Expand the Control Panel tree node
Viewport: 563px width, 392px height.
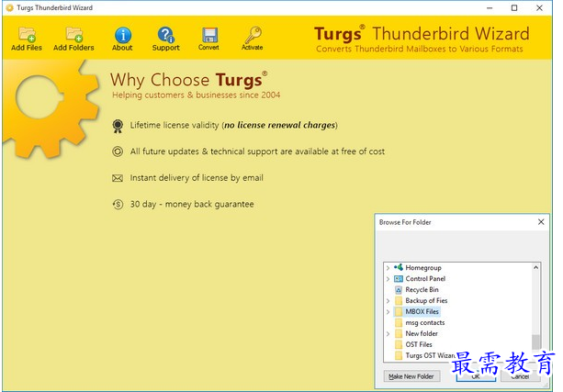(388, 279)
